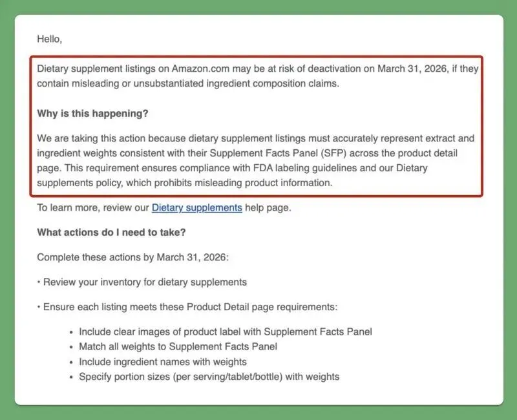Click "Include clear images of product label" item
Image resolution: width=517 pixels, height=420 pixels.
[226, 332]
